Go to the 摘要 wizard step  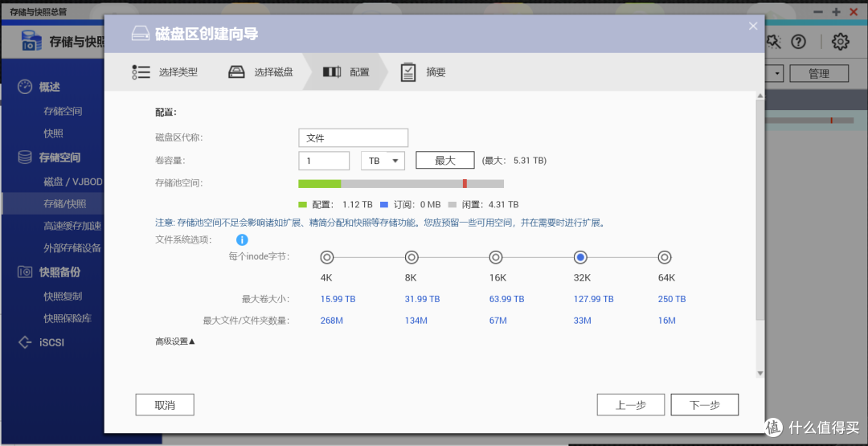(423, 72)
